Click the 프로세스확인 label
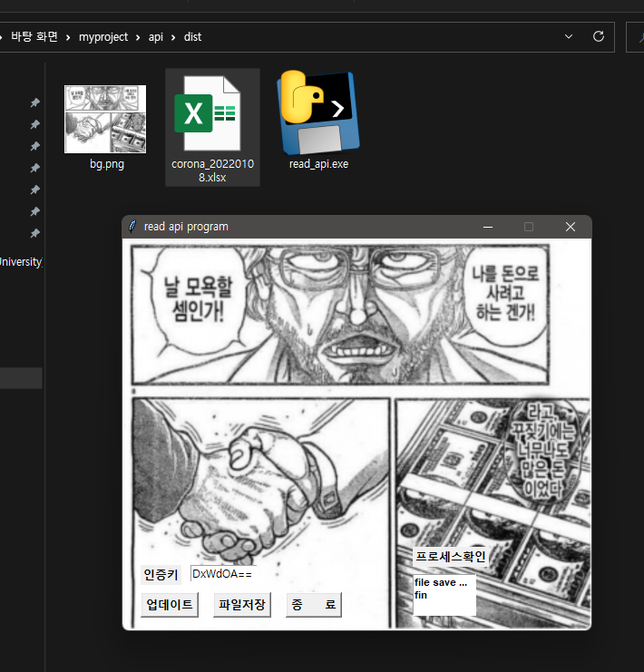Viewport: 644px width, 672px height. (x=451, y=556)
